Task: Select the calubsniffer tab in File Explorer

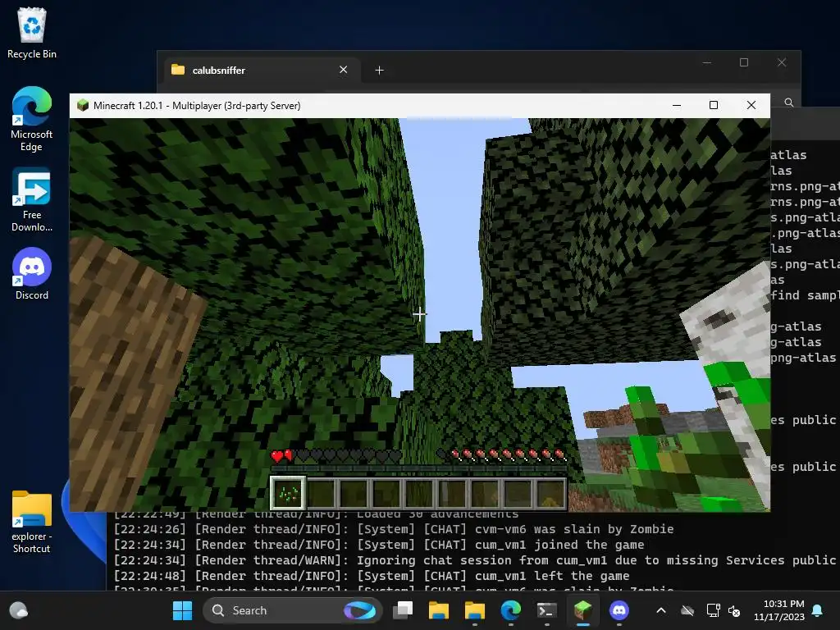Action: [261, 71]
